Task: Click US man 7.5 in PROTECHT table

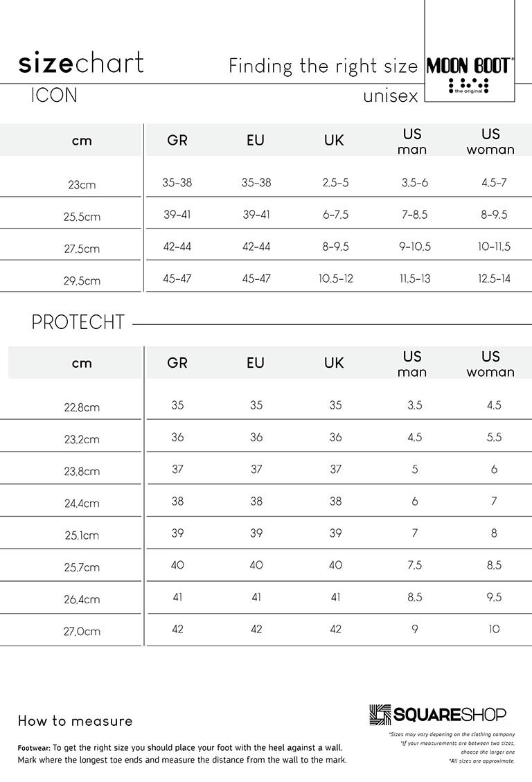Action: pos(415,565)
